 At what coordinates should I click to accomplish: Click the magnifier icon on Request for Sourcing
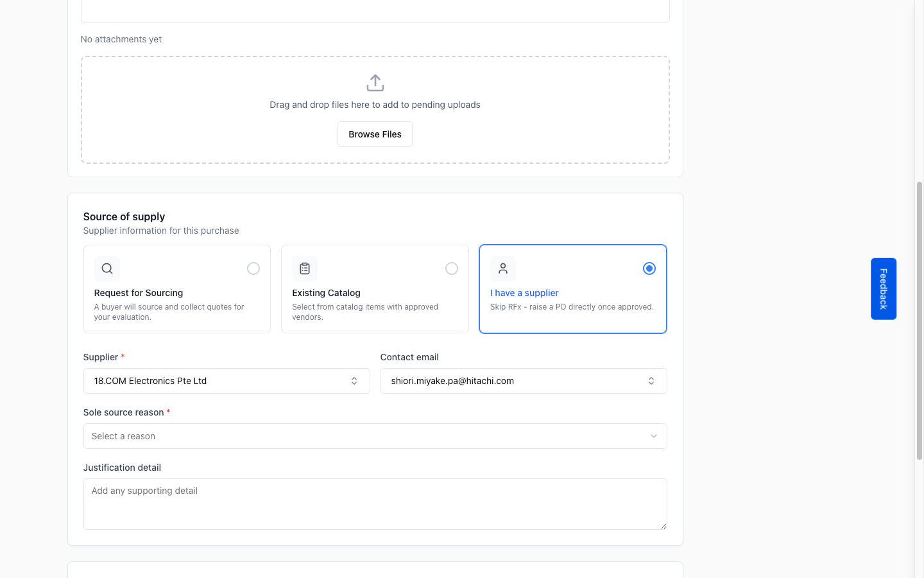(x=107, y=268)
